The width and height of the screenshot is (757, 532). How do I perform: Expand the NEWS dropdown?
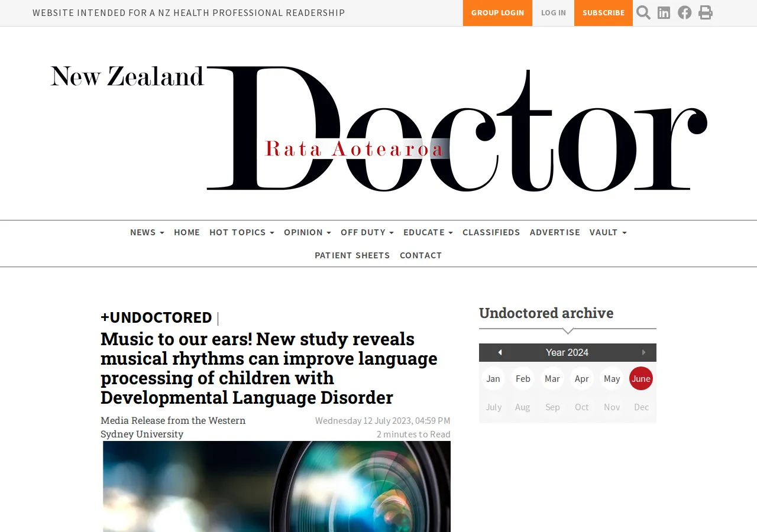(147, 232)
